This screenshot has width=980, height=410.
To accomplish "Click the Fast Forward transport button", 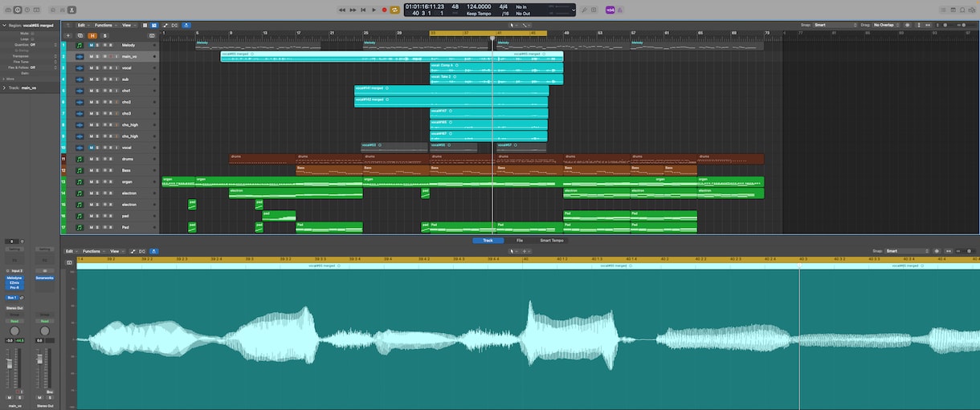I will (353, 10).
